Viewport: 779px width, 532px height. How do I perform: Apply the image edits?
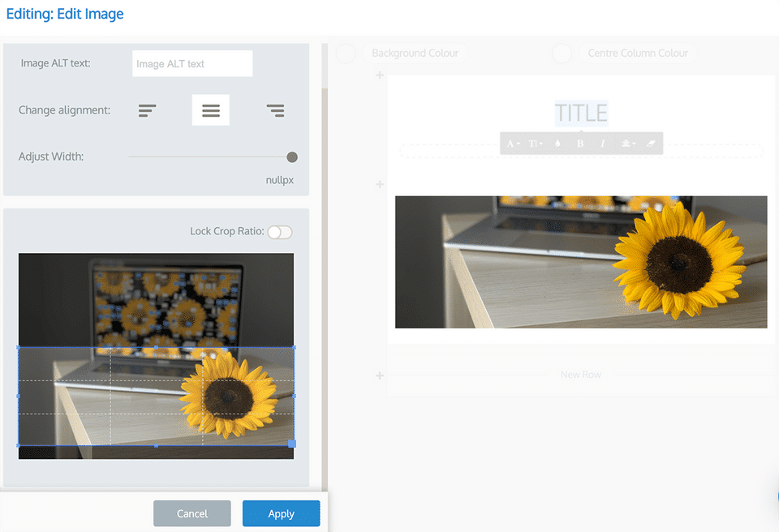pos(282,513)
